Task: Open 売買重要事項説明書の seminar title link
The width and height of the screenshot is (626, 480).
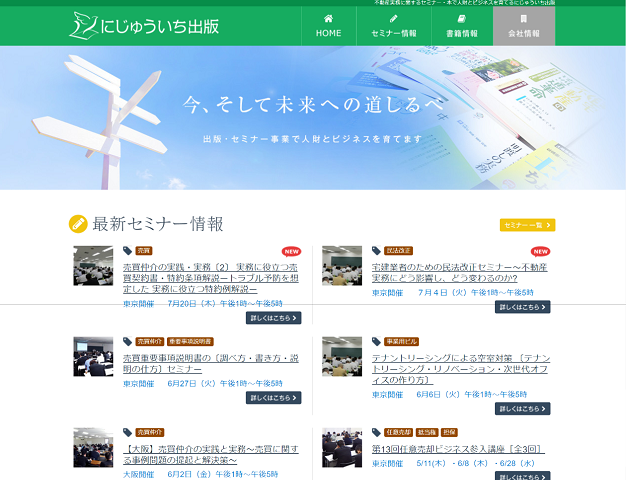Action: click(x=210, y=363)
